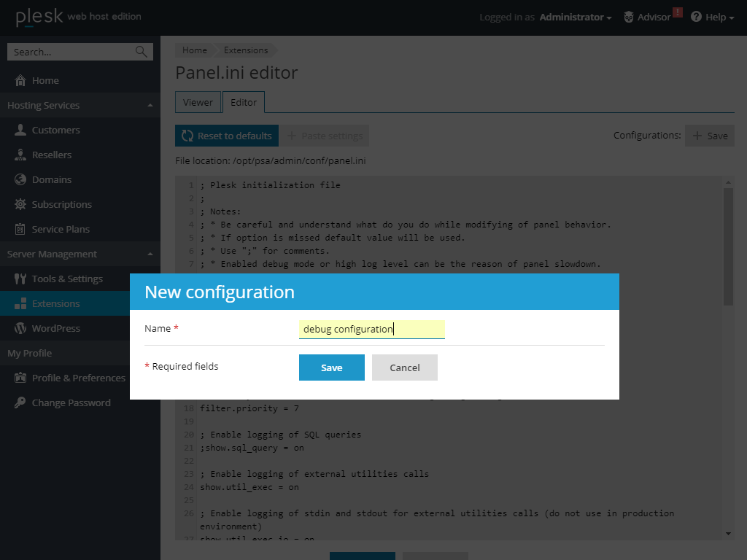The image size is (747, 560).
Task: Save the new configuration in dialog
Action: tap(331, 367)
